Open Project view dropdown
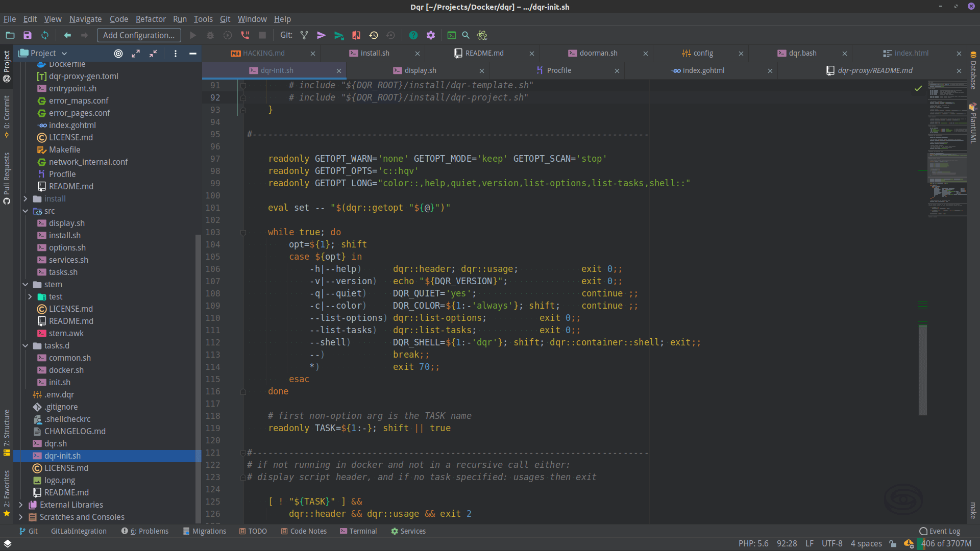 click(64, 53)
